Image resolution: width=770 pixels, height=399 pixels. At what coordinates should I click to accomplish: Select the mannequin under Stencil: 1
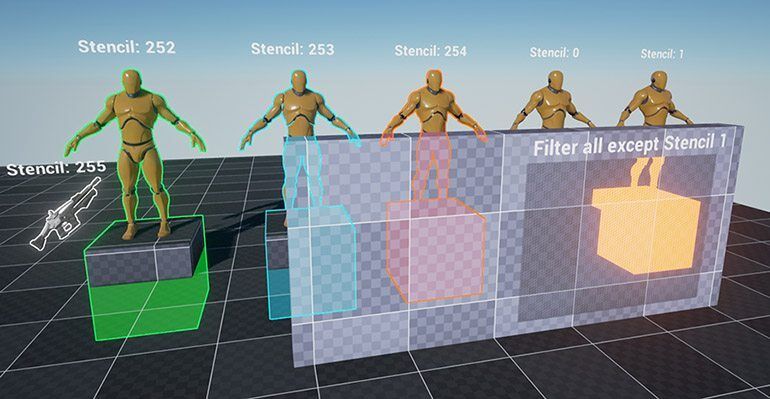pos(657,99)
